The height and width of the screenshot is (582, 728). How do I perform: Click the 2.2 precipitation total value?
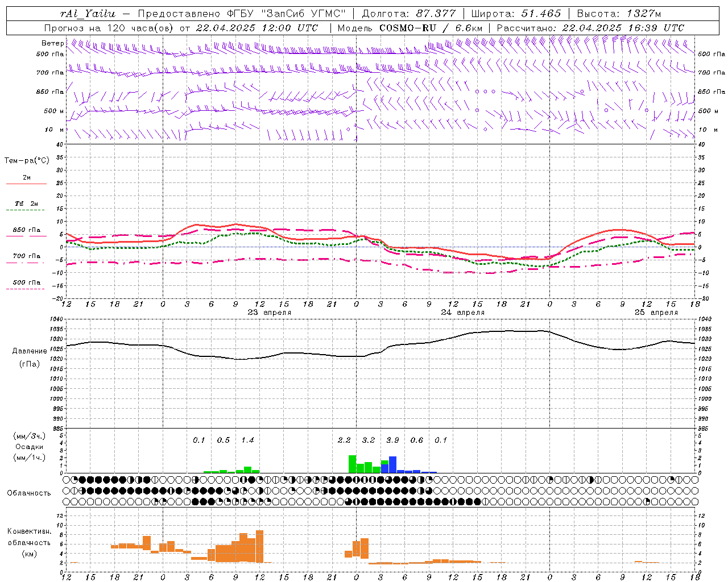pyautogui.click(x=344, y=440)
